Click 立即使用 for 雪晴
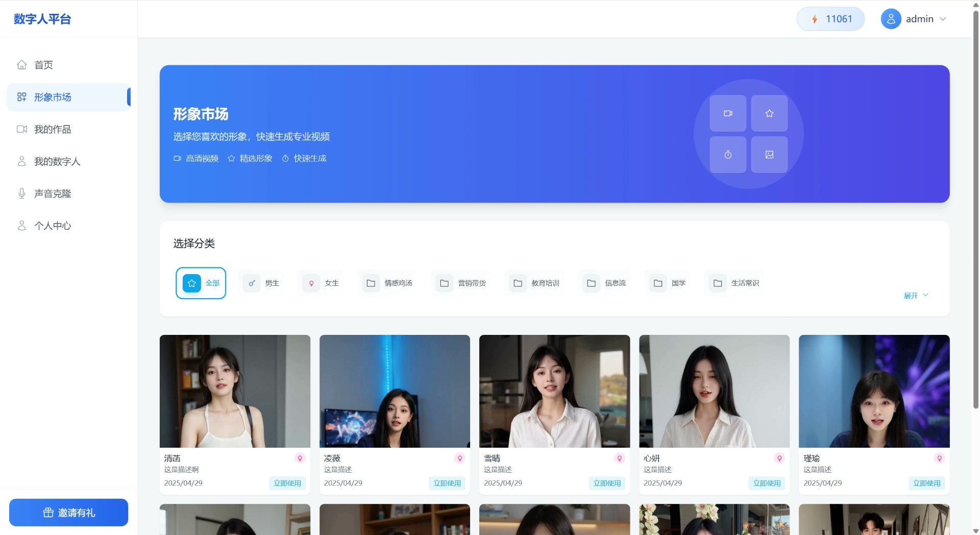980x535 pixels. [x=607, y=483]
